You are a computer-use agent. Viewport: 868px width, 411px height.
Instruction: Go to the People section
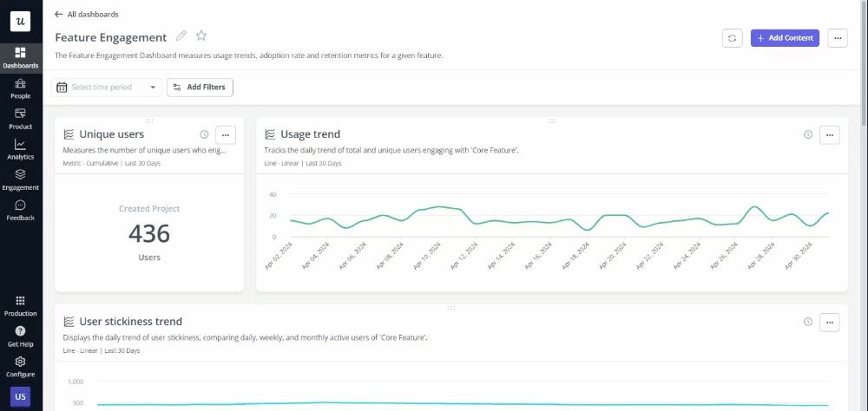pos(21,88)
